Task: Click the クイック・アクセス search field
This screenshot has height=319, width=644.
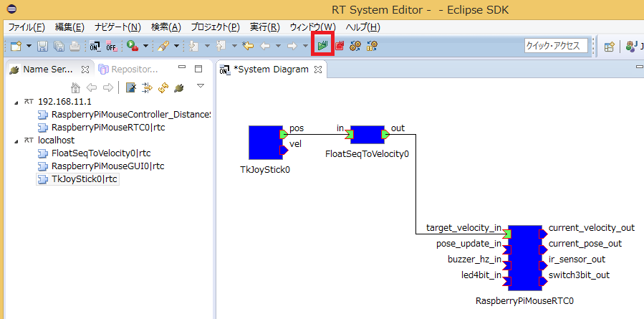Action: pos(556,45)
